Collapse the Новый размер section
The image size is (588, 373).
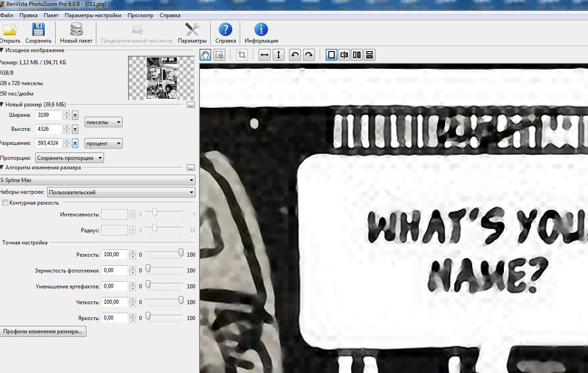pos(2,105)
